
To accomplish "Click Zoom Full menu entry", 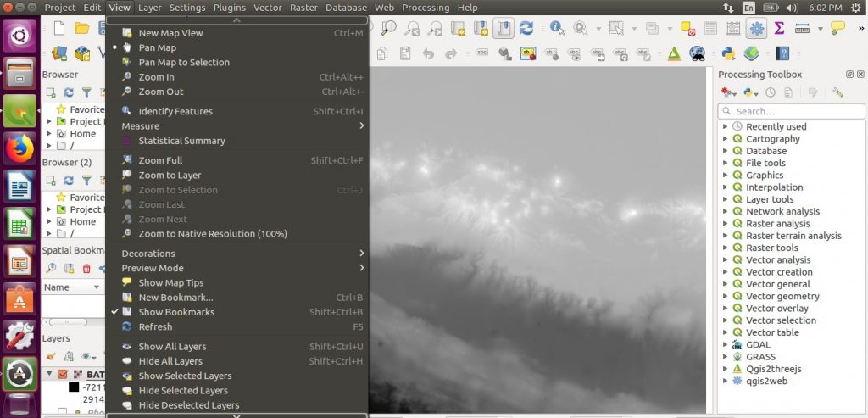I will coord(237,160).
